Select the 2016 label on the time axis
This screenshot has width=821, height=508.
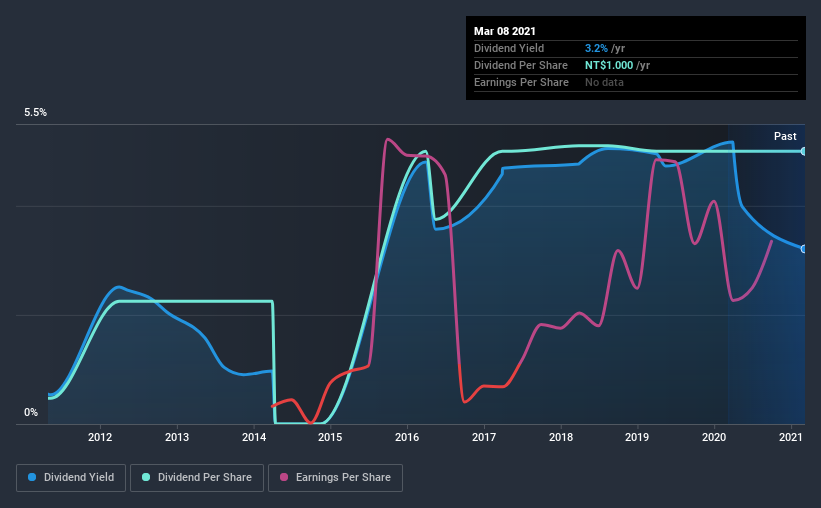tap(407, 437)
